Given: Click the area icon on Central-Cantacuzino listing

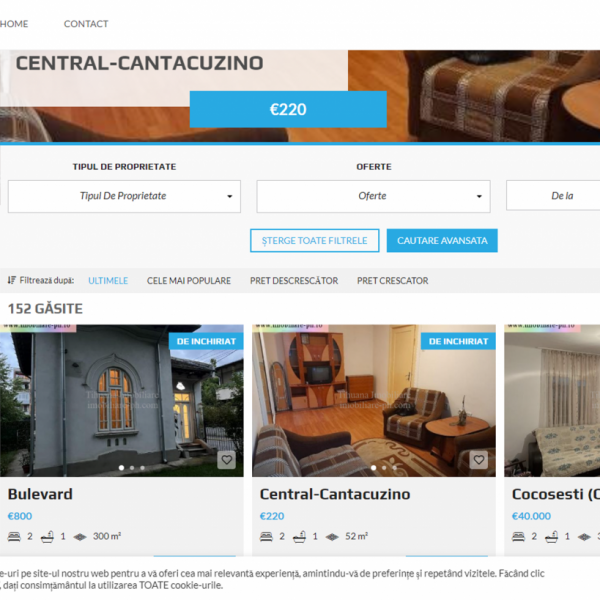Looking at the screenshot, I should point(332,537).
